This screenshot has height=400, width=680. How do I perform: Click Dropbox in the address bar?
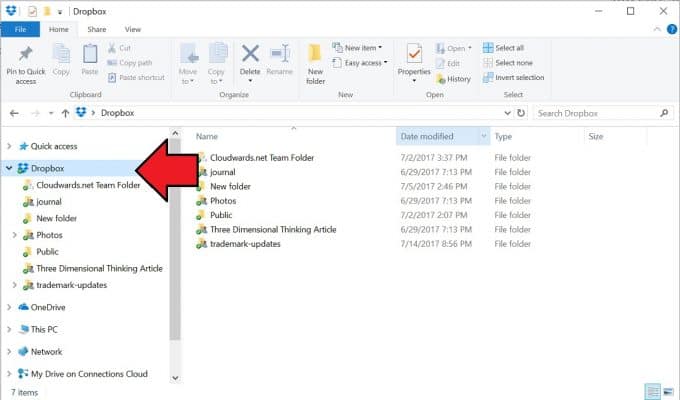(x=118, y=113)
